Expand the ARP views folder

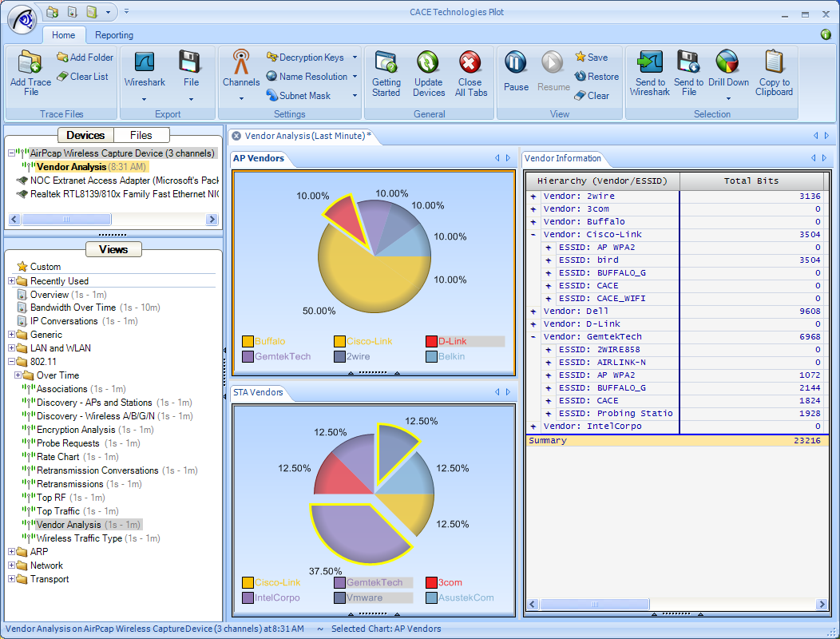point(12,552)
